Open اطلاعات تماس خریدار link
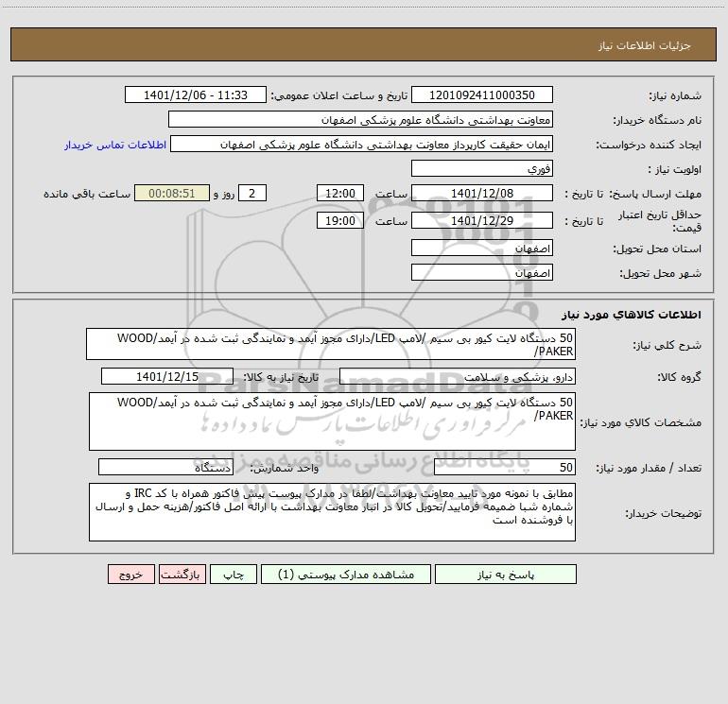Image resolution: width=728 pixels, height=704 pixels. pos(115,145)
